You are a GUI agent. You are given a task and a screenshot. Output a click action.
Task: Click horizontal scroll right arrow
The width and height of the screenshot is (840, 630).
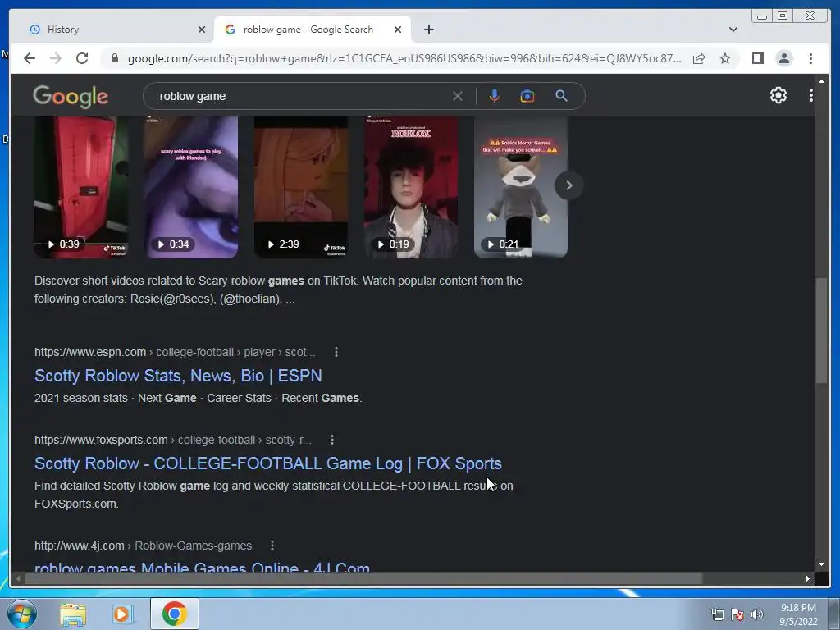tap(808, 578)
